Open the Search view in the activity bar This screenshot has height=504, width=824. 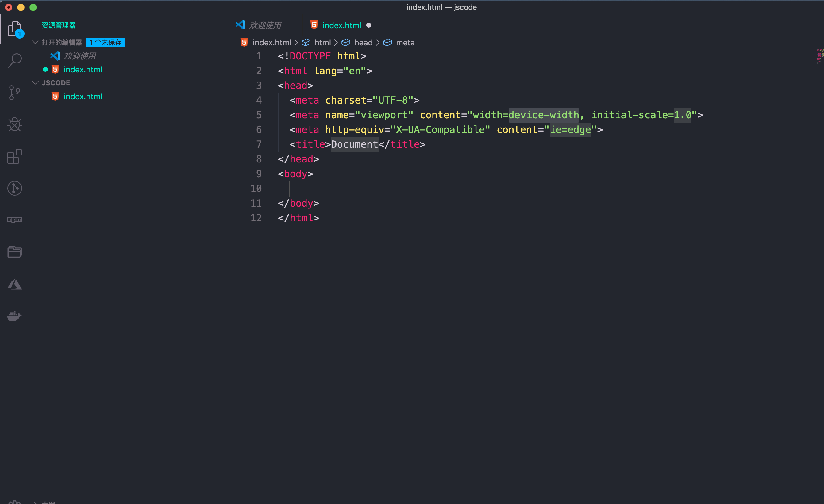15,60
